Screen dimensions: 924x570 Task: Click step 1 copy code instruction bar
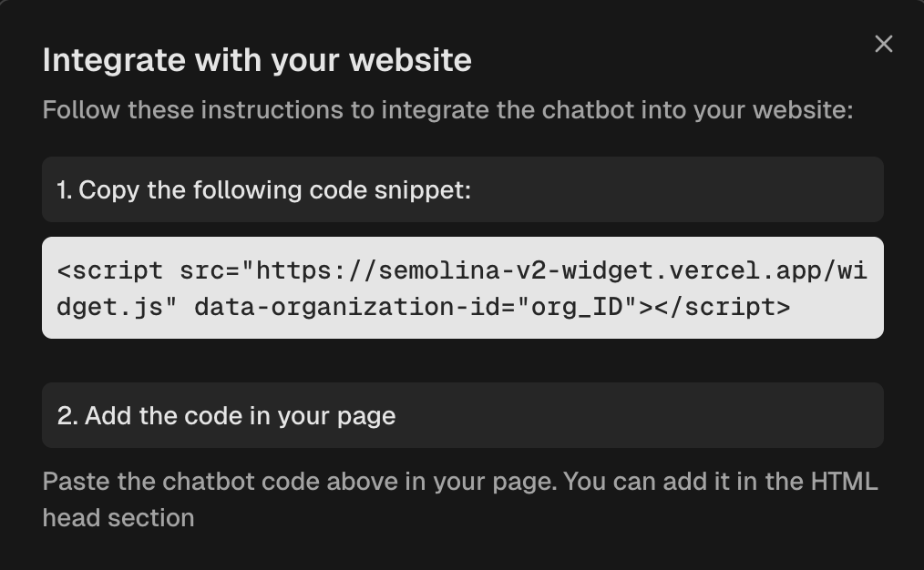point(462,189)
